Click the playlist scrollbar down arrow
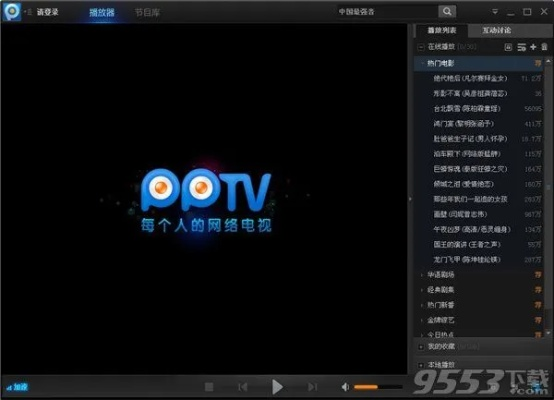The image size is (554, 400). 548,333
